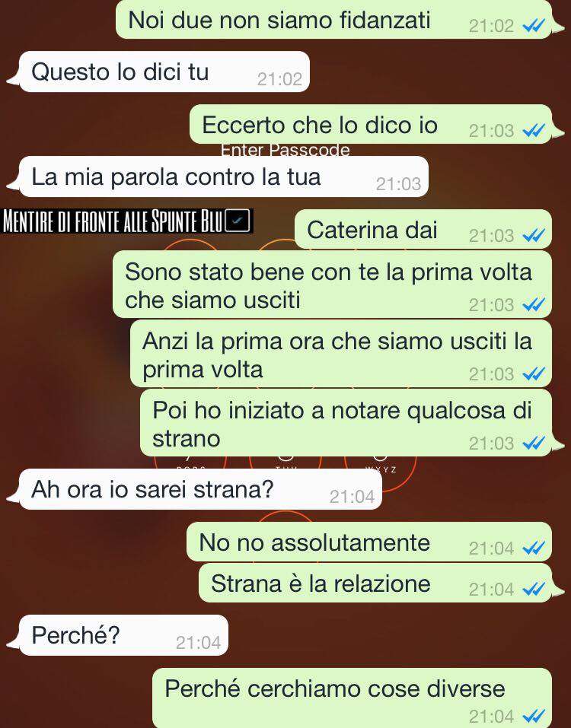The height and width of the screenshot is (728, 571).
Task: Click the checkbox icon in the Spunte Blu banner
Action: point(238,221)
